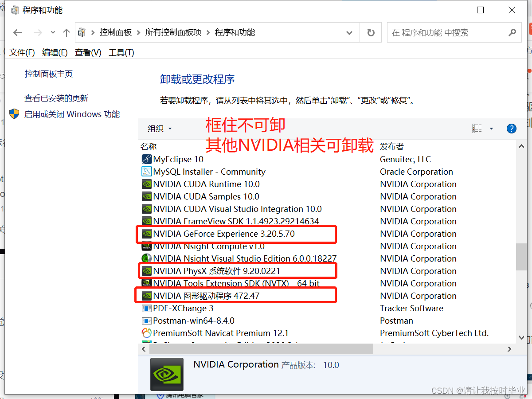Open the 控制面板主页 link
The width and height of the screenshot is (532, 399).
pyautogui.click(x=49, y=74)
